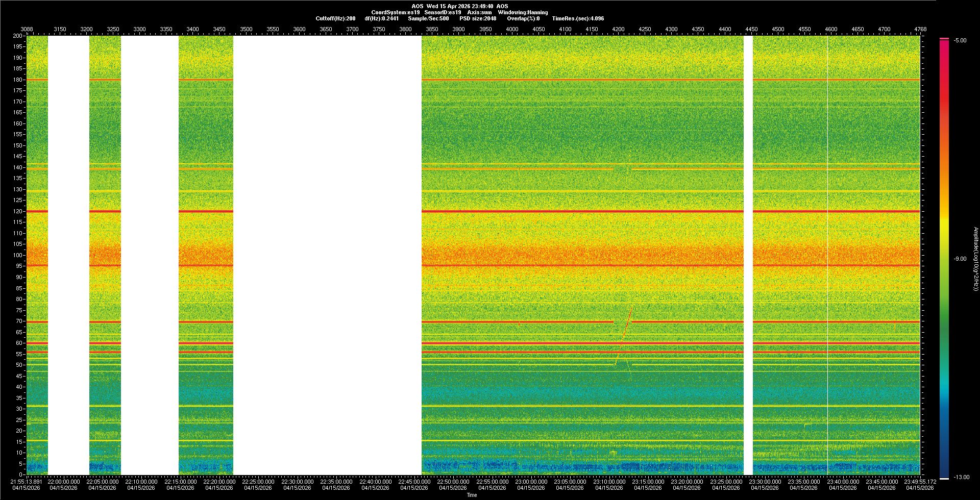
Task: Click the PSD size:2048 label
Action: coord(478,18)
